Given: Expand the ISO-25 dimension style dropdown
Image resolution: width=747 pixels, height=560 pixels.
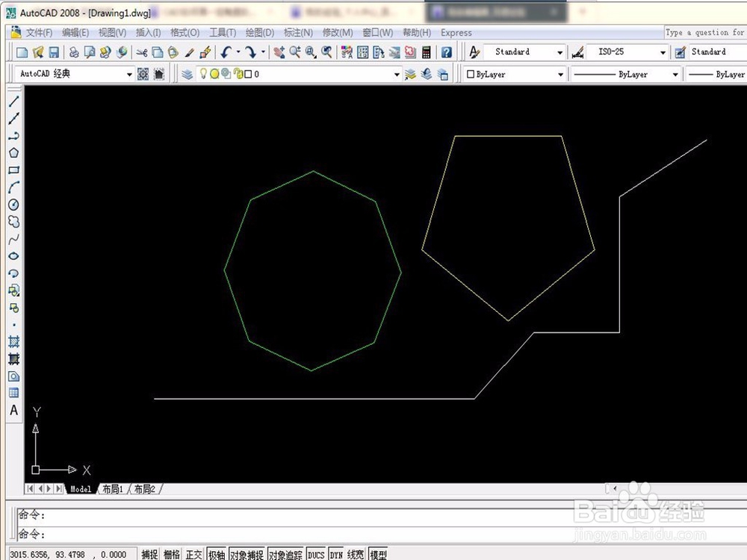Looking at the screenshot, I should coord(663,52).
